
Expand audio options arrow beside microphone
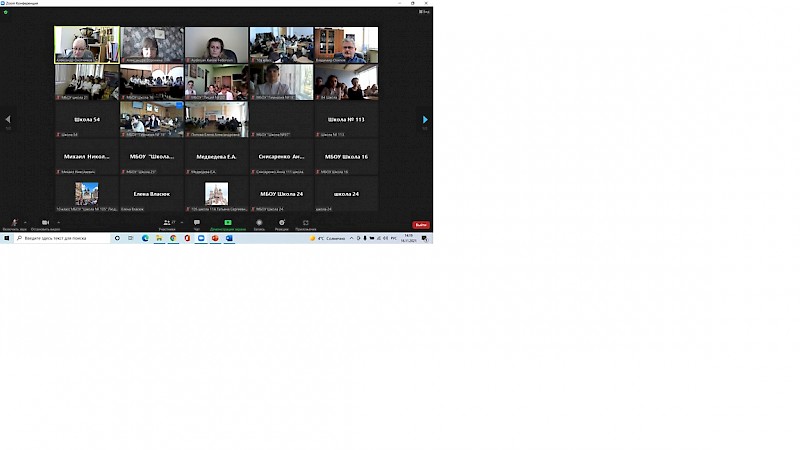pos(25,221)
